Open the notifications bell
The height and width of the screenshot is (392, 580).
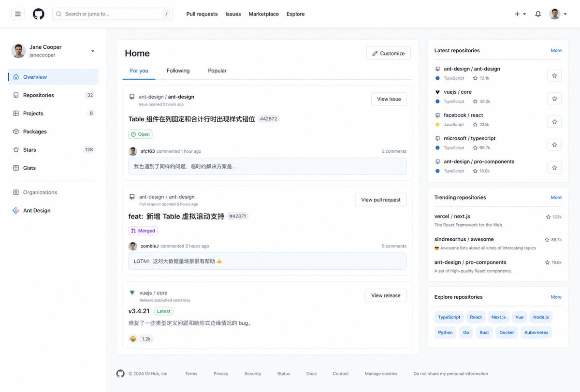coord(538,14)
